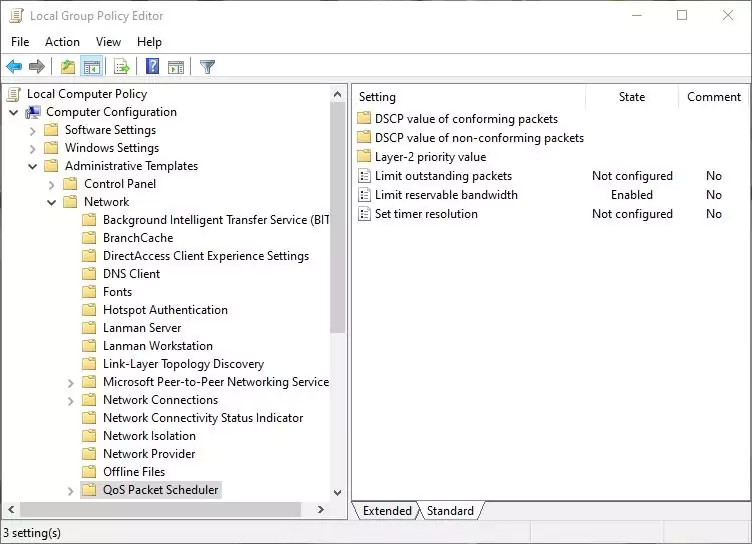Click the folder icon next to BranchCache
This screenshot has height=544, width=752.
tap(89, 238)
